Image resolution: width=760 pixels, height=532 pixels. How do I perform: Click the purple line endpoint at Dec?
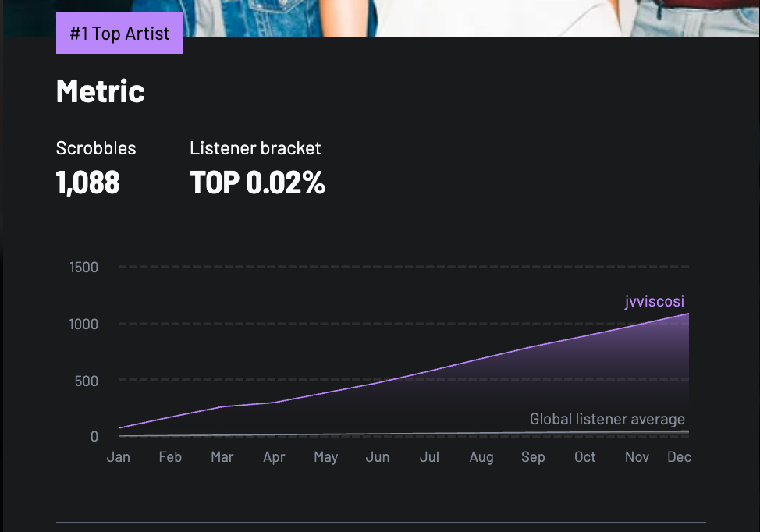(688, 314)
